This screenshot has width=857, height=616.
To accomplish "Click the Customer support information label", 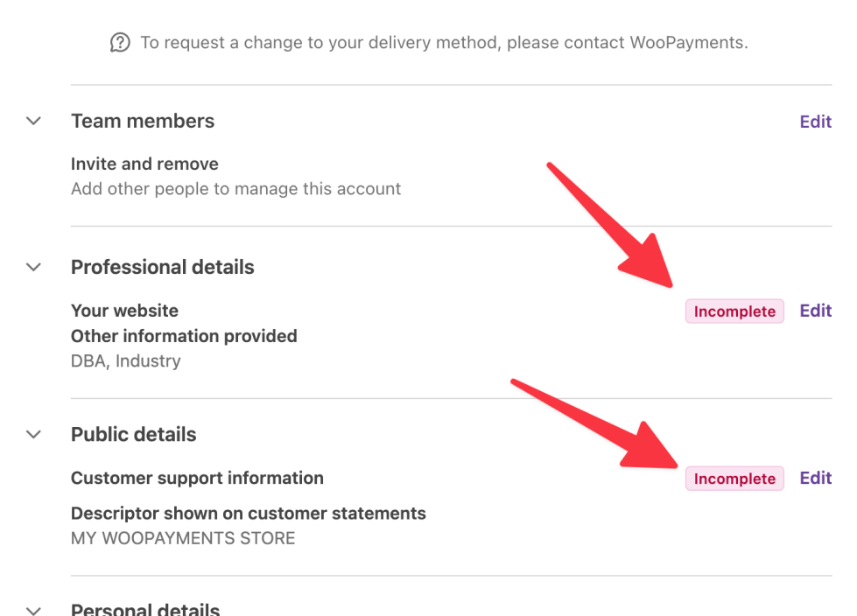I will (x=197, y=478).
